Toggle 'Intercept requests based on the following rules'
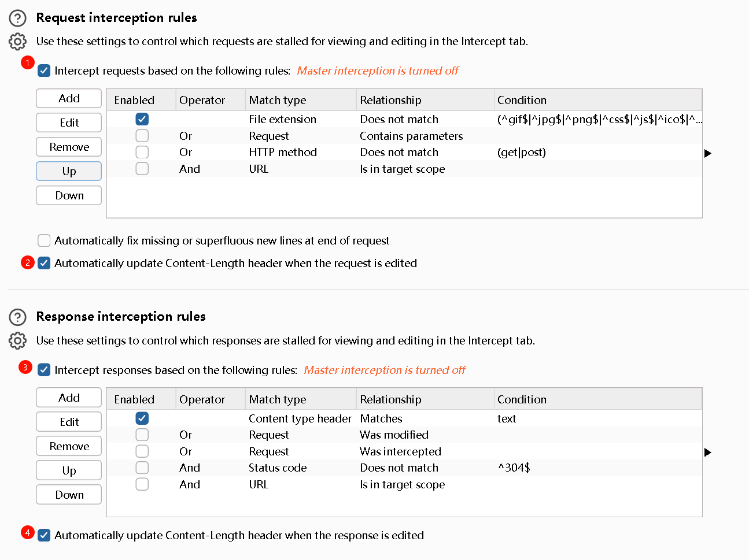Image resolution: width=749 pixels, height=560 pixels. click(44, 71)
